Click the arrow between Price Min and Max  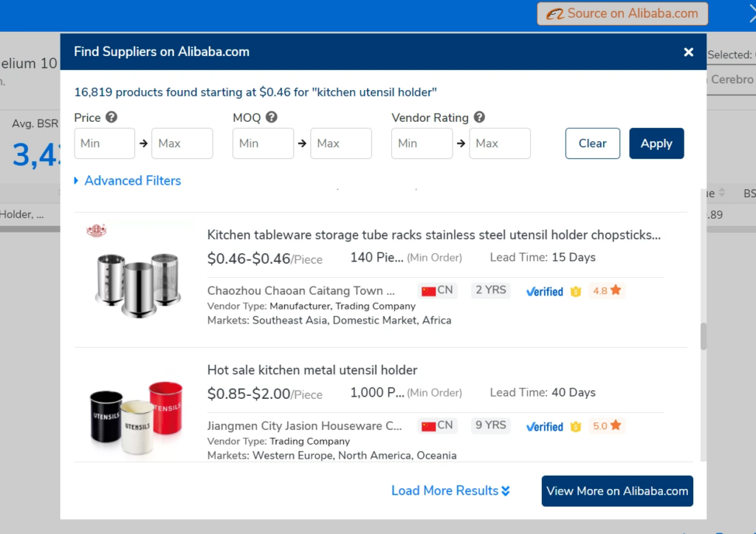145,143
